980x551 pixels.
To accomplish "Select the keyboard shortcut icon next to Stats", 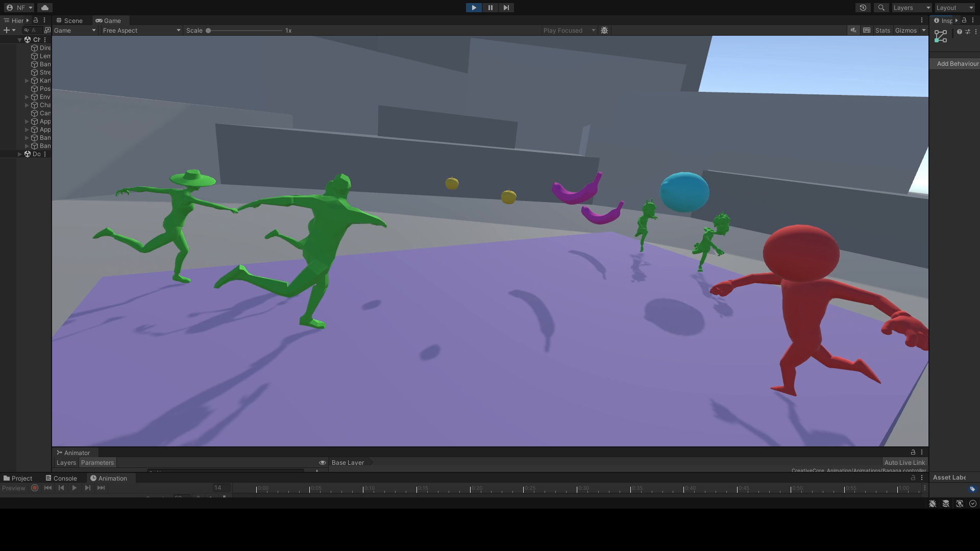I will (x=867, y=30).
